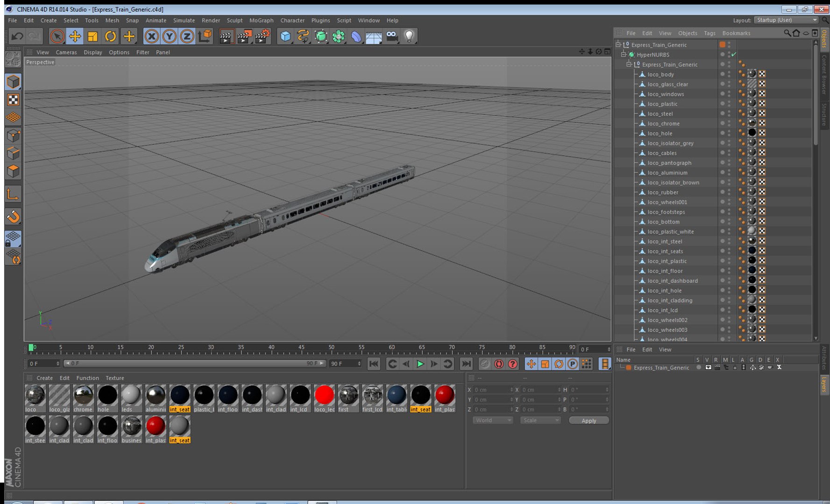Toggle Z axis lock
This screenshot has height=504, width=830.
click(187, 36)
